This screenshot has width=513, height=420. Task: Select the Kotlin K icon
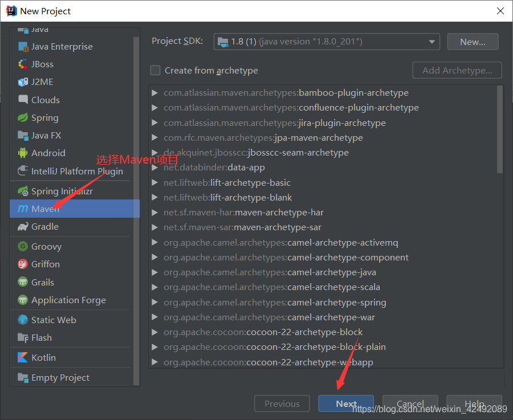click(x=23, y=357)
